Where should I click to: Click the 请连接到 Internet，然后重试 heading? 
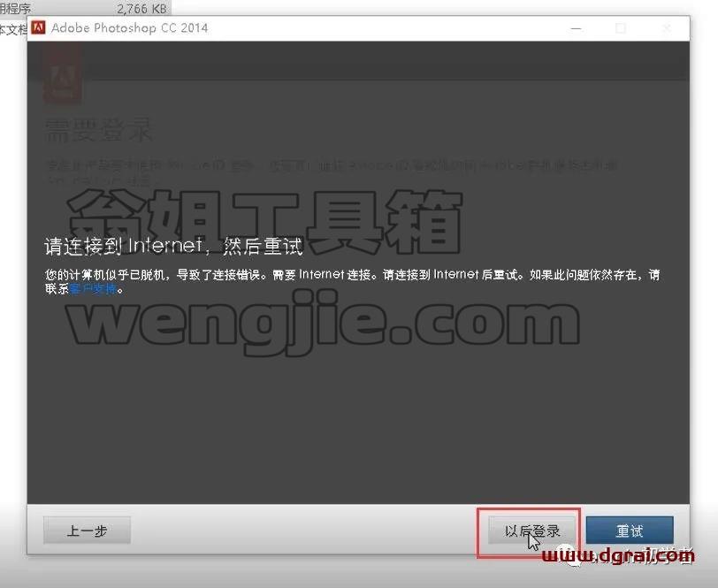point(173,246)
